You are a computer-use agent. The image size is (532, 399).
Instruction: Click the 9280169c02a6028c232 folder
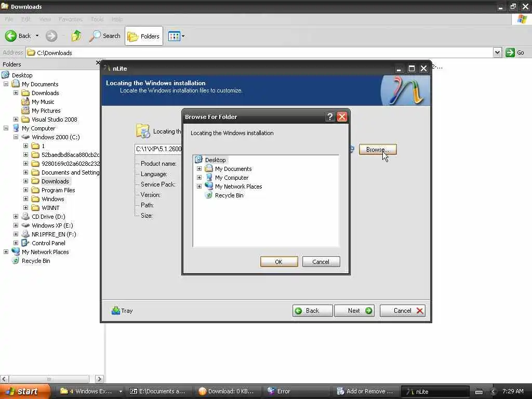pyautogui.click(x=70, y=164)
